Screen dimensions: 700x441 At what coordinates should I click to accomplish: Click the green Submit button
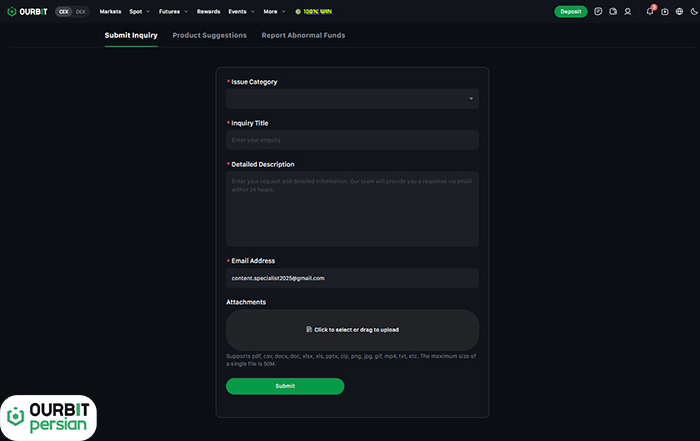(285, 386)
